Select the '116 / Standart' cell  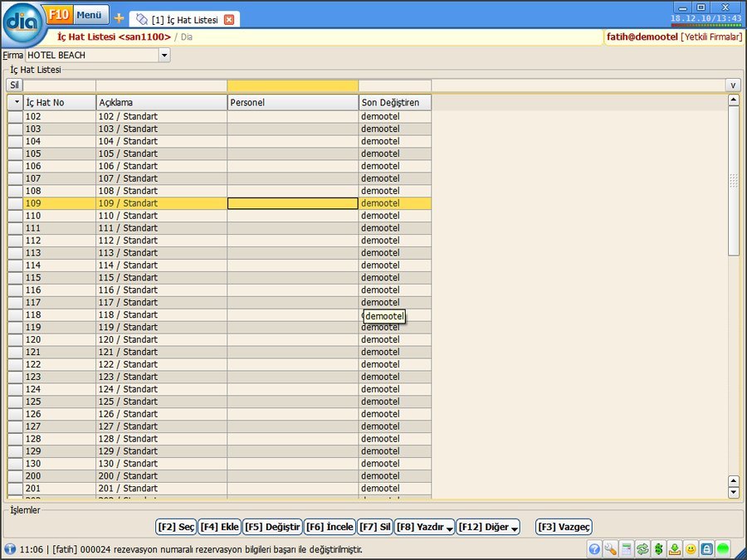click(162, 290)
